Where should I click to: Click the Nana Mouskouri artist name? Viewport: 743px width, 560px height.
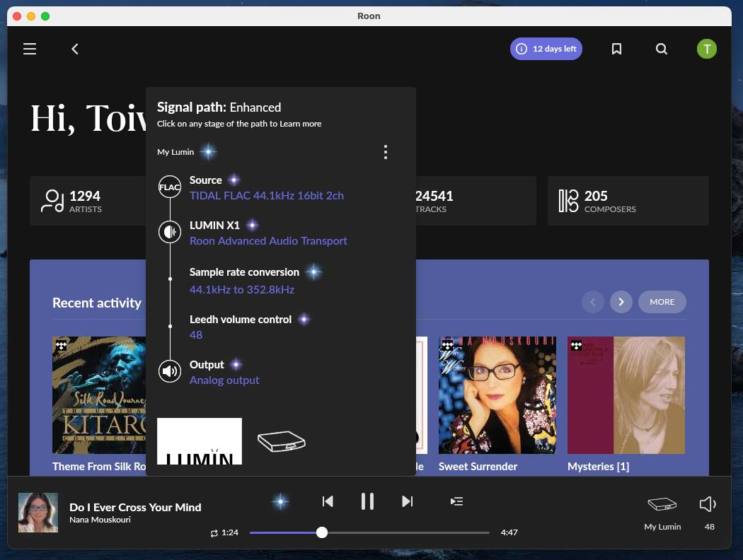pyautogui.click(x=100, y=519)
